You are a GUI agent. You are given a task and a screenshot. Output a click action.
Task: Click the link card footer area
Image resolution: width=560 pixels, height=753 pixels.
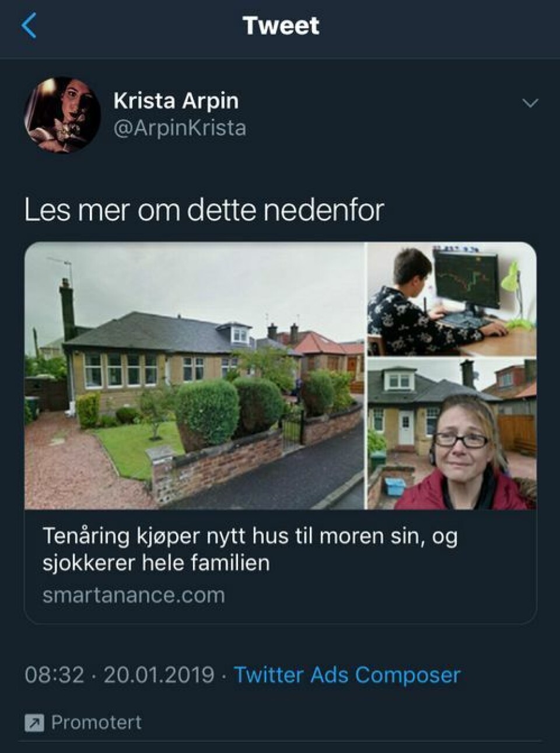pos(280,566)
